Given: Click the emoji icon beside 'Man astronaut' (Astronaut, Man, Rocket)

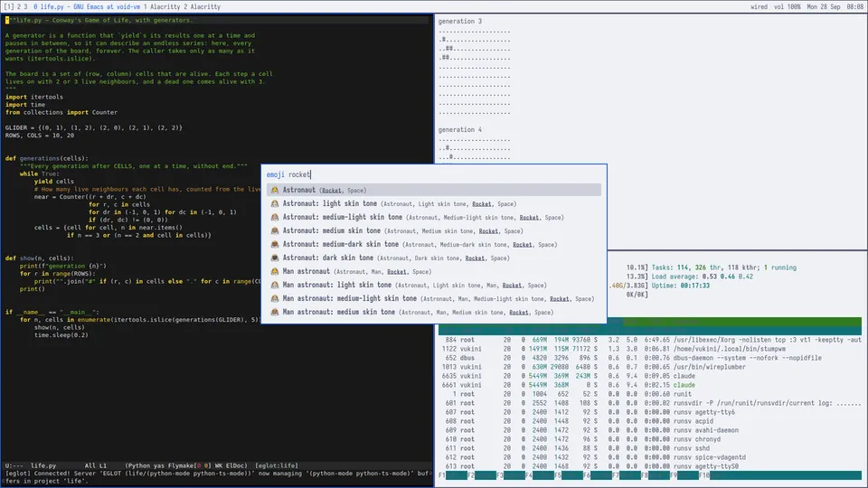Looking at the screenshot, I should [x=275, y=272].
